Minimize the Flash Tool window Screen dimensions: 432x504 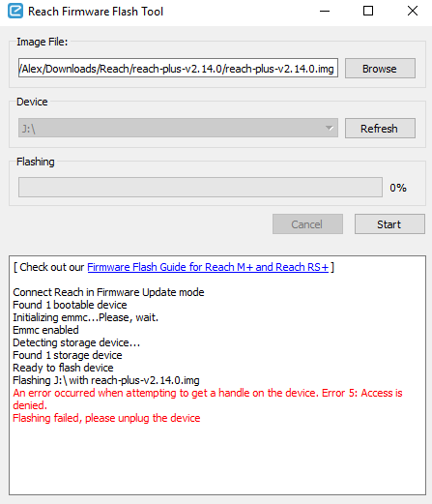(x=325, y=12)
